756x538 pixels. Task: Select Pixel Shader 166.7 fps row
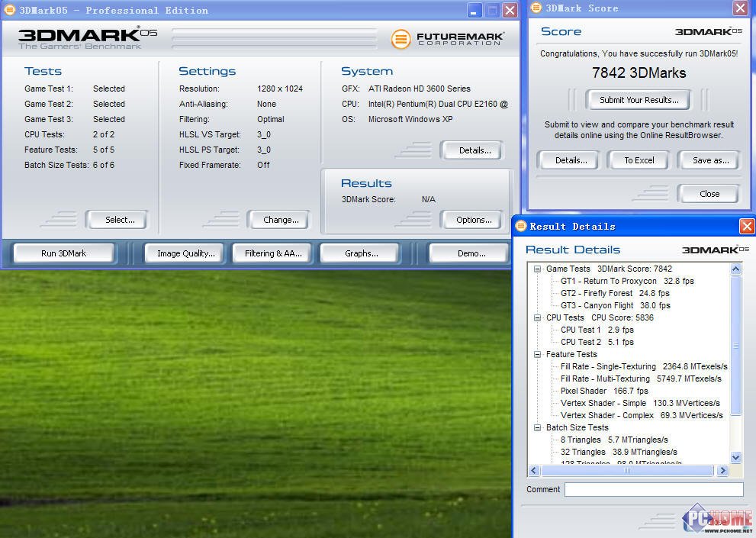coord(604,391)
